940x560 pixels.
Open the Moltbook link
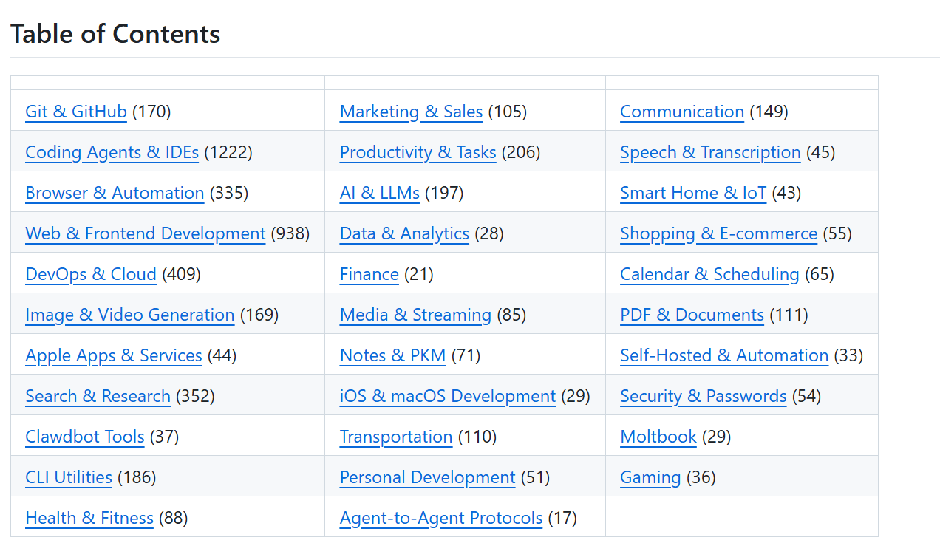(658, 437)
